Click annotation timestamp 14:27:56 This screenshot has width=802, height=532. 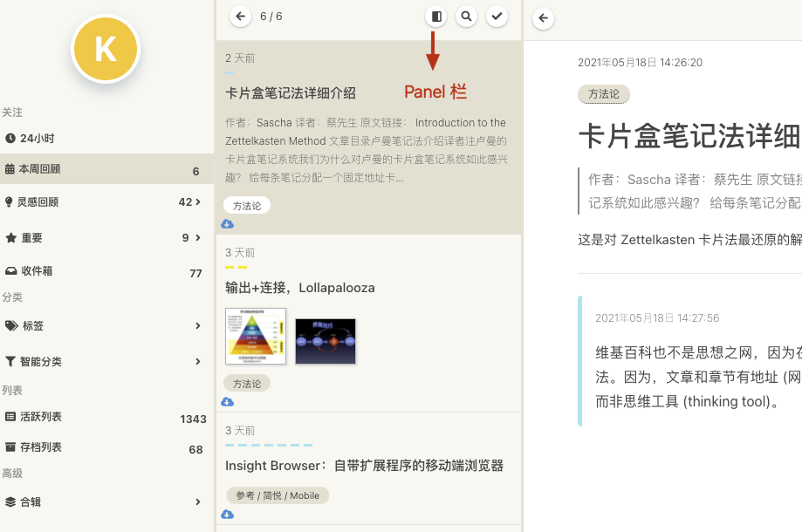657,317
